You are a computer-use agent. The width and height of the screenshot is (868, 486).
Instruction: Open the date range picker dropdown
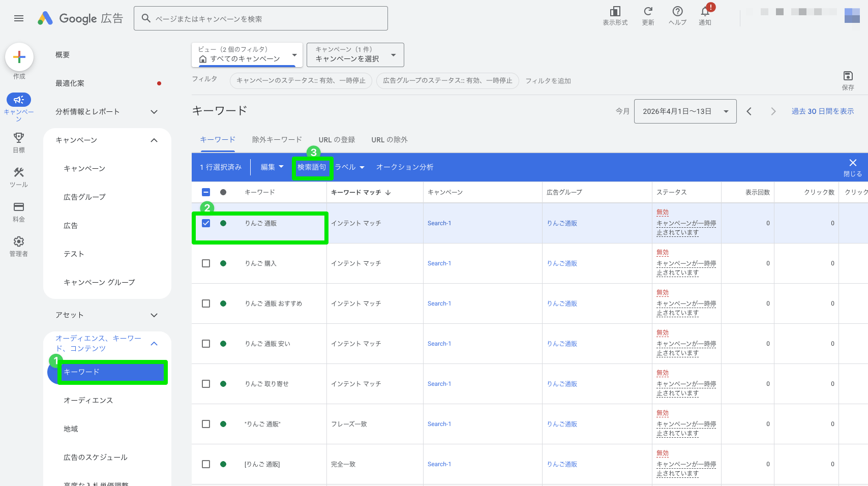pyautogui.click(x=685, y=111)
